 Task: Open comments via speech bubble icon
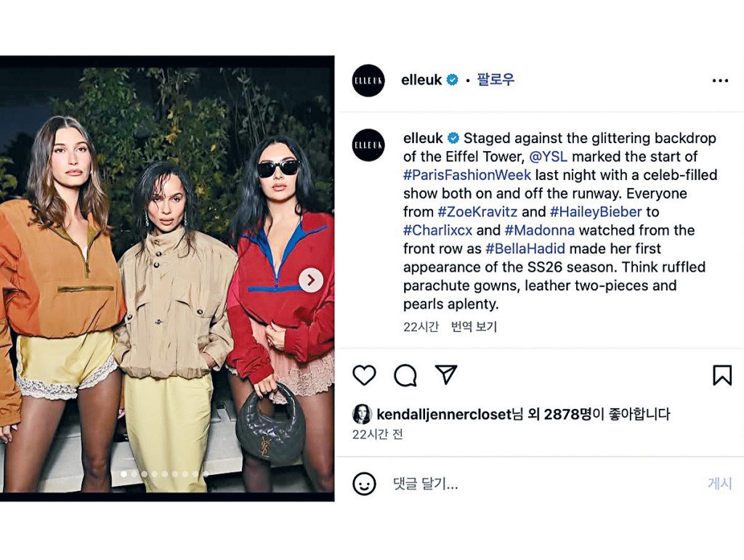(405, 375)
